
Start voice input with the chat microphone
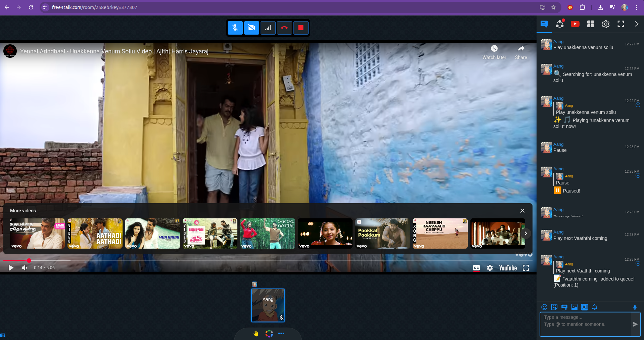pos(635,307)
